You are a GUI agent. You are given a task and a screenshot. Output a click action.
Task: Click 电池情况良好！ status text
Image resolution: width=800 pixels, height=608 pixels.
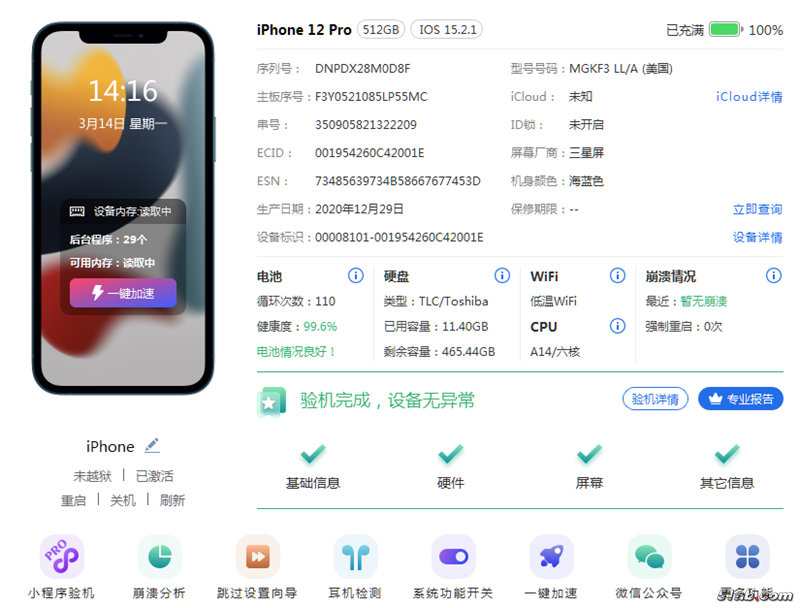tap(296, 351)
